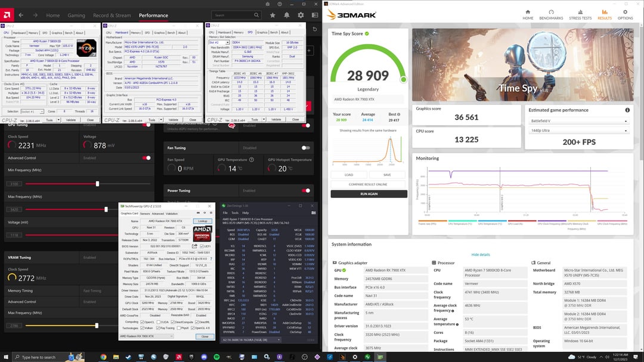Toggle OpenCL checkbox in GPU-Z

tap(142, 322)
